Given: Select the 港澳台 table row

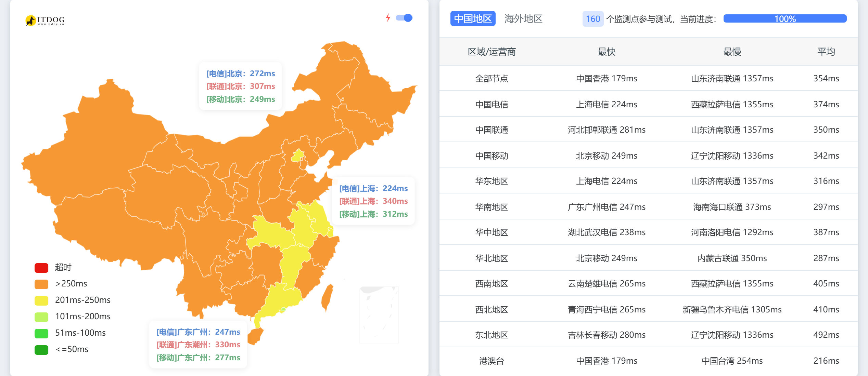Looking at the screenshot, I should tap(648, 361).
